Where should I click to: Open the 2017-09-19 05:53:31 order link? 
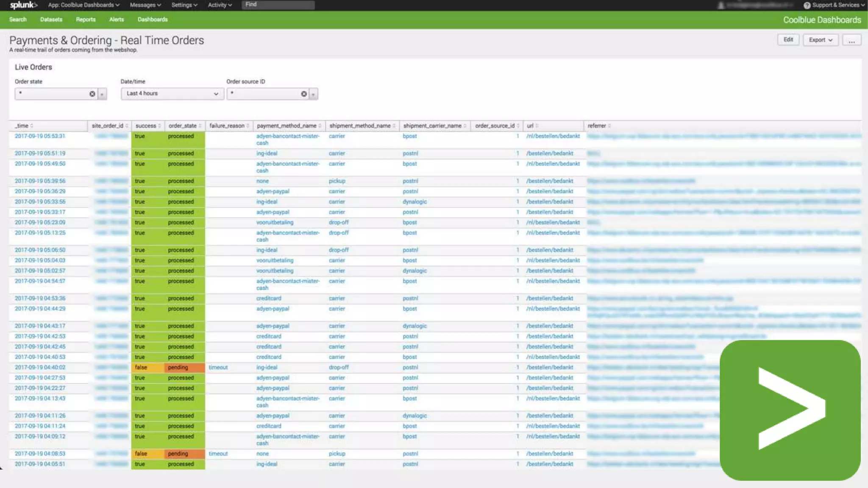pos(40,136)
